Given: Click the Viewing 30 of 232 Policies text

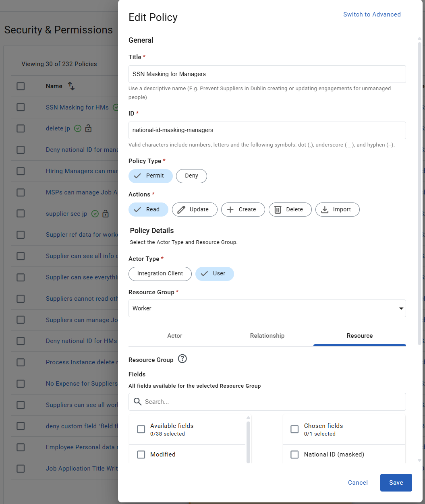Looking at the screenshot, I should pos(59,64).
